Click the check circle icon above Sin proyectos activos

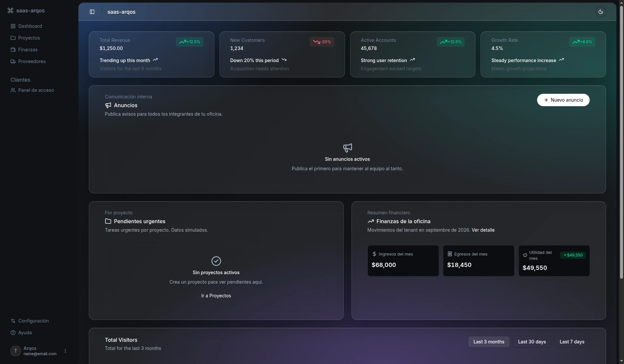tap(216, 261)
